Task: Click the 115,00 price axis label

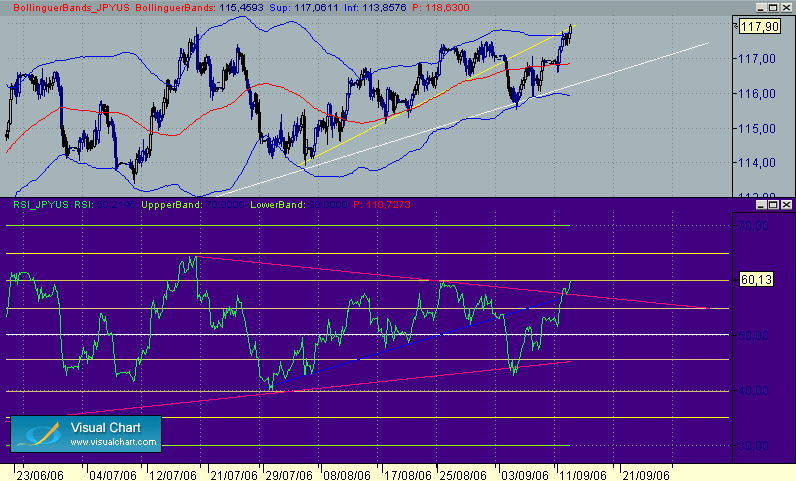Action: [757, 129]
